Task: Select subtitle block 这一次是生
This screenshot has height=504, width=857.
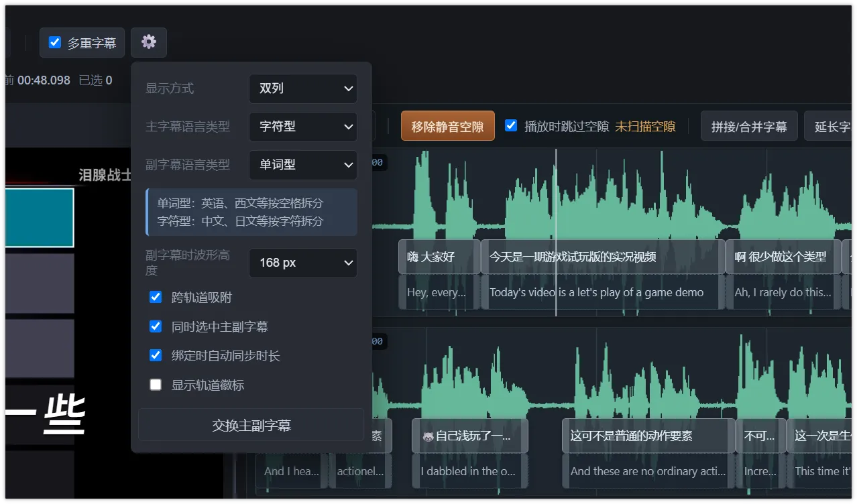Action: pyautogui.click(x=819, y=436)
